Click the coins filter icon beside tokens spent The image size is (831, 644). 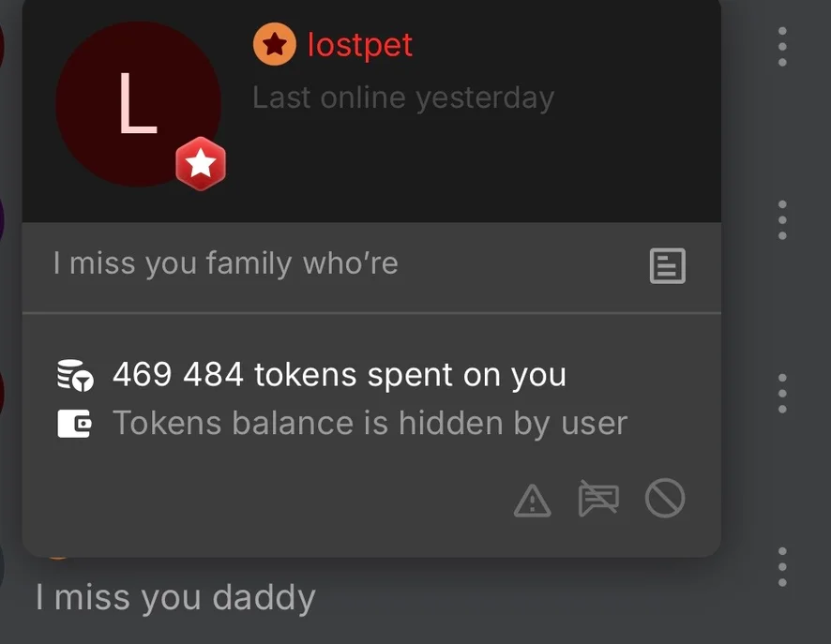click(75, 375)
